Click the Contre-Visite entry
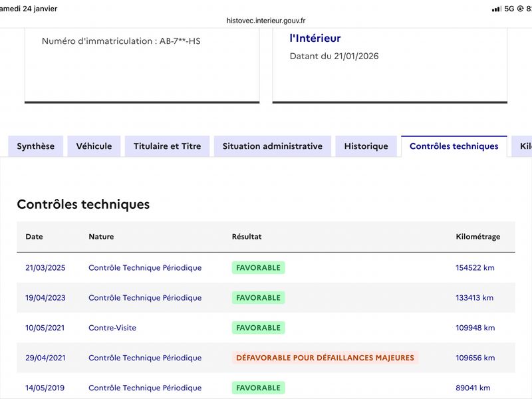This screenshot has height=399, width=532. click(x=112, y=328)
